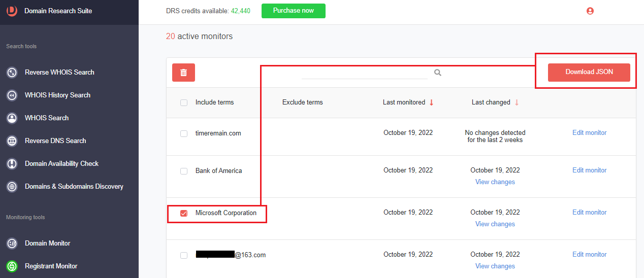
Task: Open Domain Availability Check
Action: tap(61, 163)
